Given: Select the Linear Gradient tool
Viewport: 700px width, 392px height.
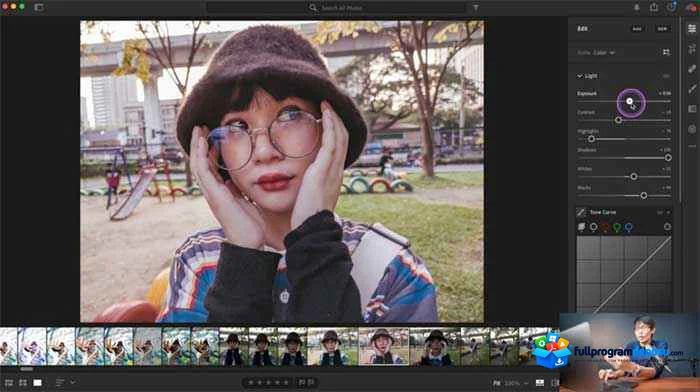Looking at the screenshot, I should [x=692, y=108].
